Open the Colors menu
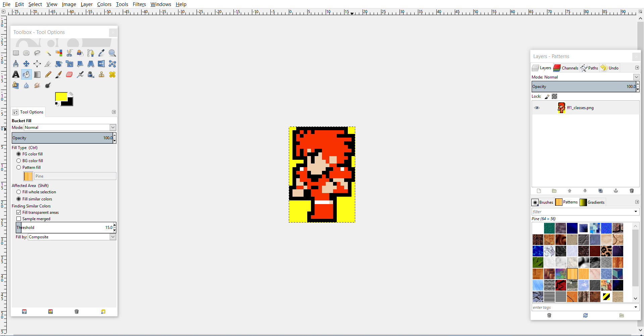 (104, 4)
